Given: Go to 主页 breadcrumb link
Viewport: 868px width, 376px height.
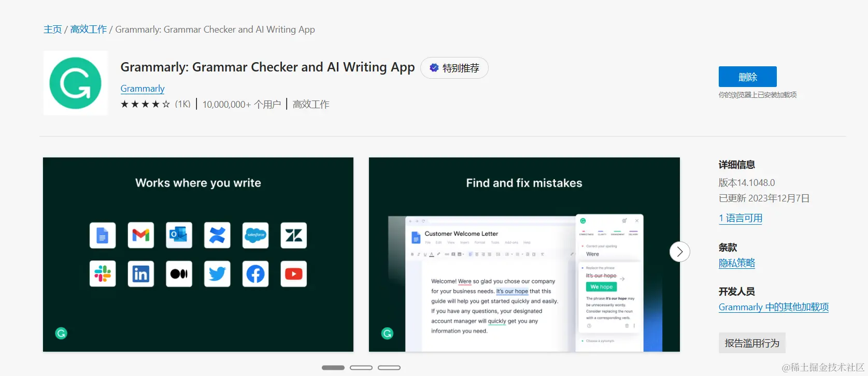Looking at the screenshot, I should 53,30.
